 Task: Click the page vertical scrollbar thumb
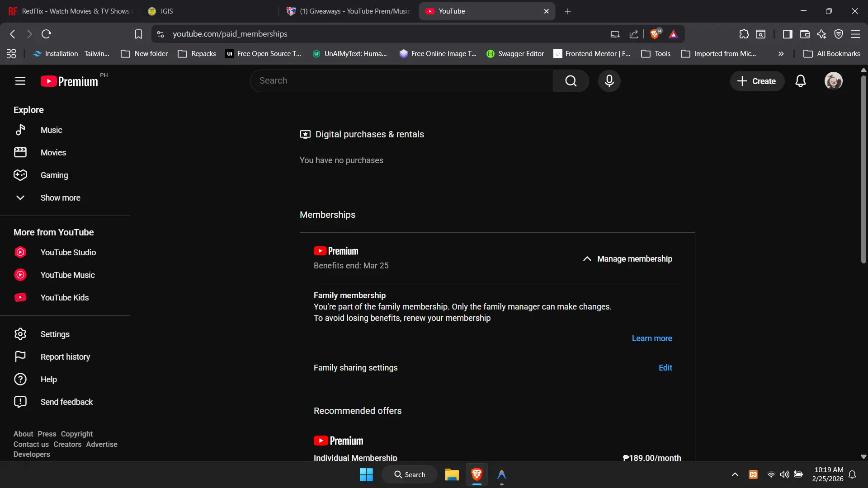863,169
